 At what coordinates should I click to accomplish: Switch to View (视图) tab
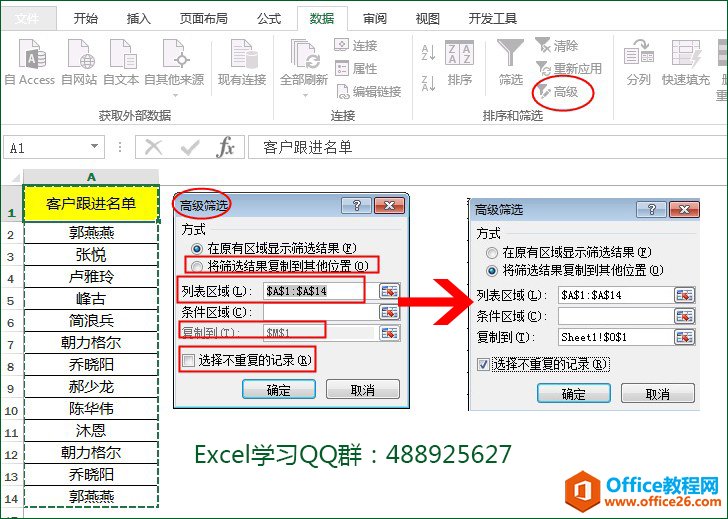[x=427, y=19]
